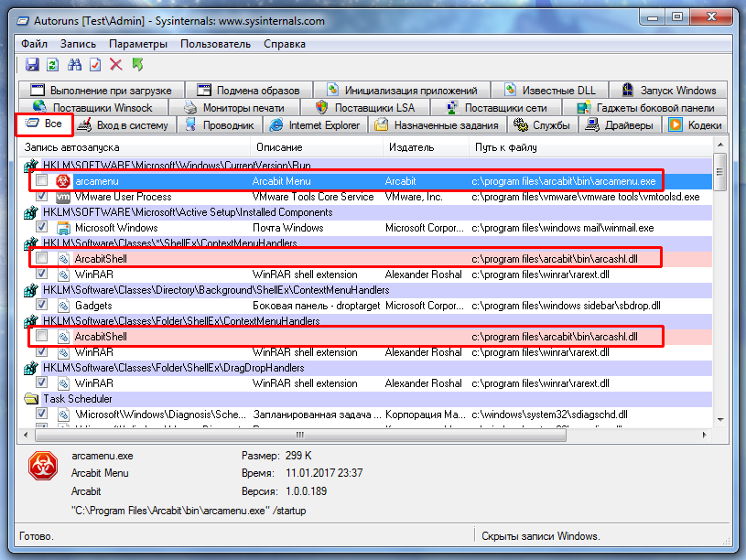The width and height of the screenshot is (746, 560).
Task: Switch to Поставщики сети tab
Action: point(496,108)
